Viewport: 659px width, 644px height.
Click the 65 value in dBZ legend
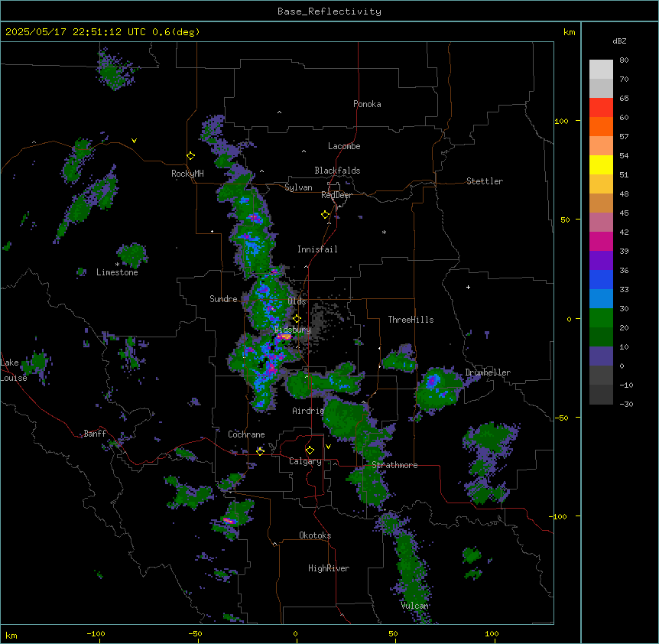(x=624, y=98)
